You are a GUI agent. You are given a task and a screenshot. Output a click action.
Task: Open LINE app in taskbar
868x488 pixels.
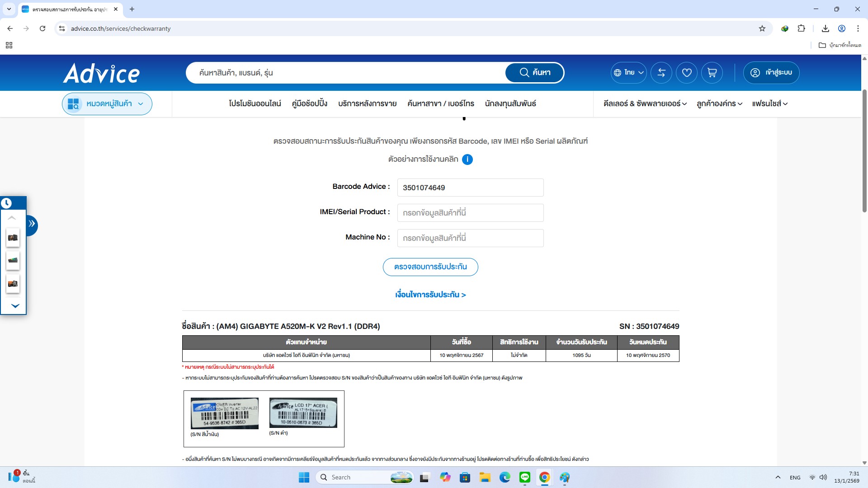tap(524, 477)
